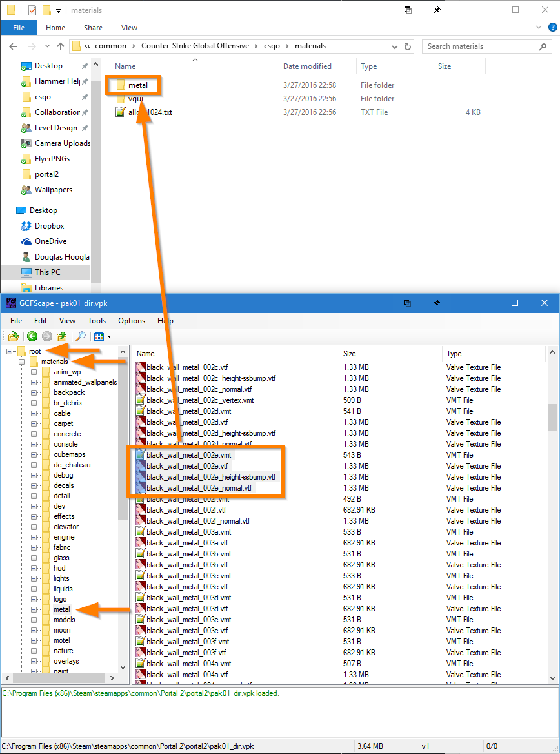Click the tree pane horizontal scrollbar right arrow
The image size is (560, 754).
(x=112, y=678)
